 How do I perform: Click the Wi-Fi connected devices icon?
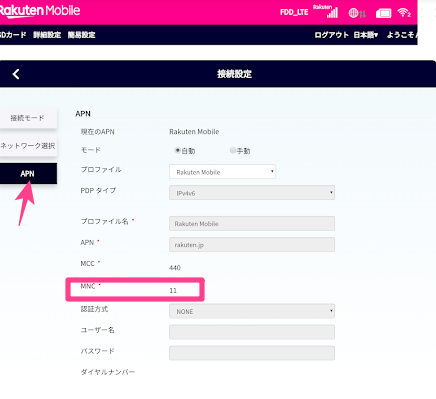(404, 13)
